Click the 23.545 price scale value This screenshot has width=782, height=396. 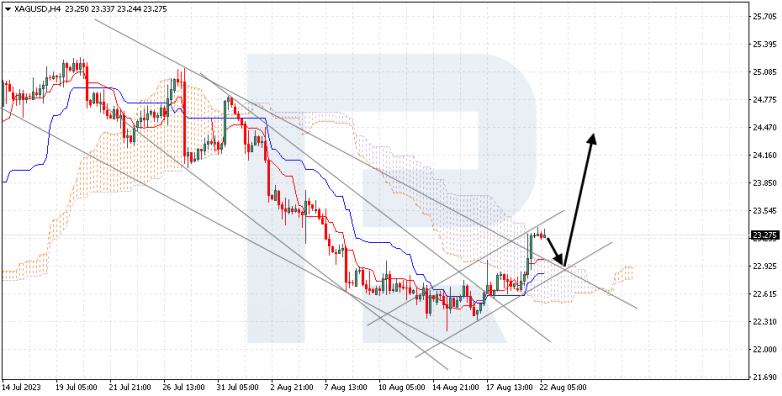pyautogui.click(x=764, y=210)
